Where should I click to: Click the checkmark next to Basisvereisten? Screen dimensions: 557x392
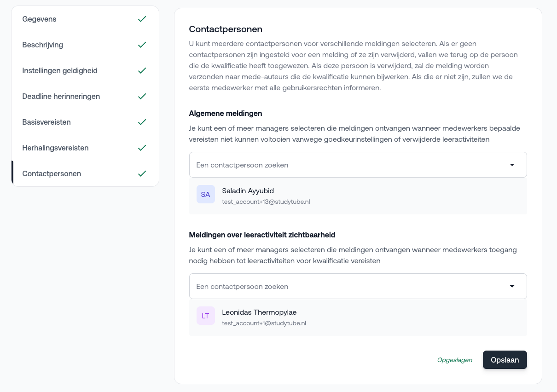[142, 122]
